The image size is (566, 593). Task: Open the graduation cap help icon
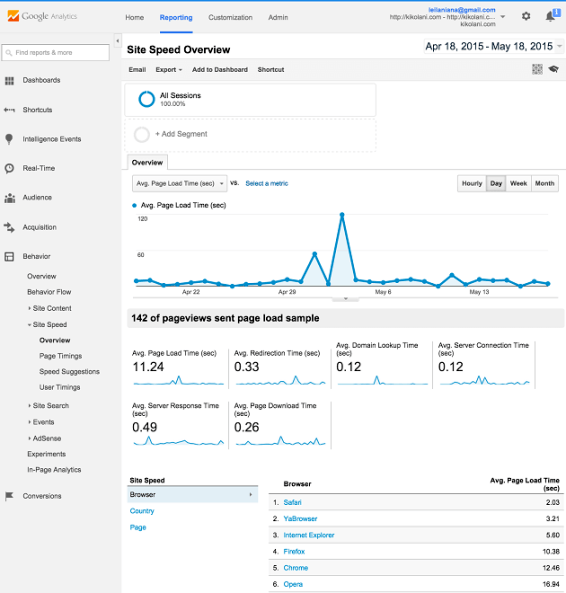pos(554,69)
